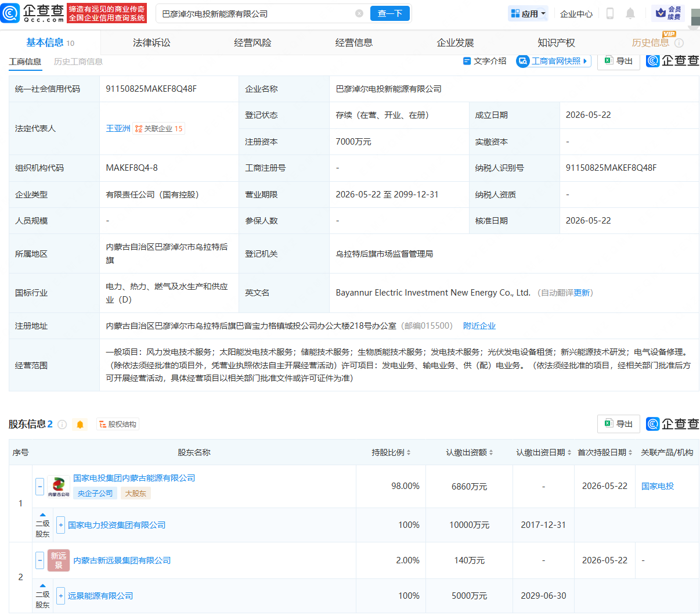Viewport: 700px width, 615px height.
Task: Switch to the 经营信息 tab
Action: click(354, 43)
